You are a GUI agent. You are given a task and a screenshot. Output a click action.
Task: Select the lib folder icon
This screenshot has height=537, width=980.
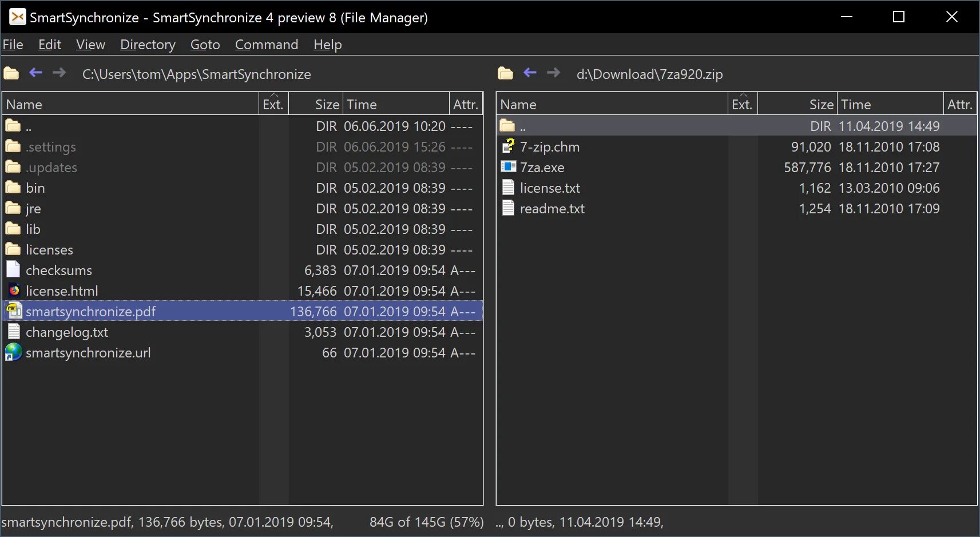[x=13, y=229]
